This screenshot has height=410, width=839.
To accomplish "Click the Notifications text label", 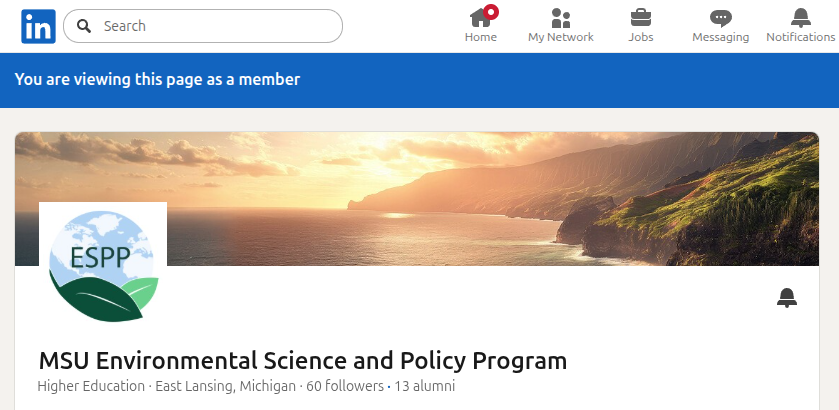I will 800,37.
